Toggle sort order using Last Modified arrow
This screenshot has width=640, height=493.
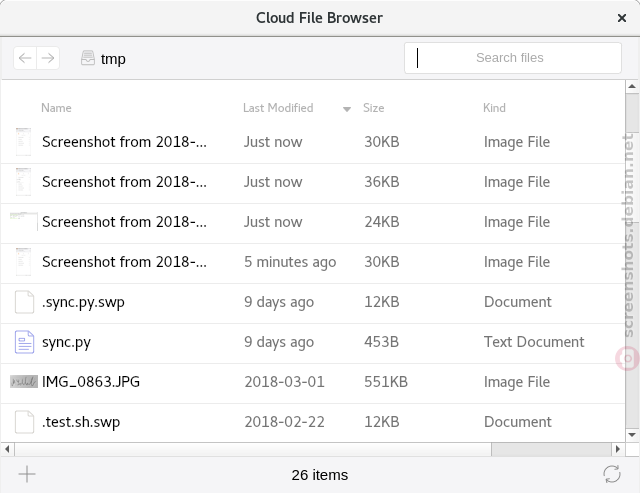tap(347, 109)
